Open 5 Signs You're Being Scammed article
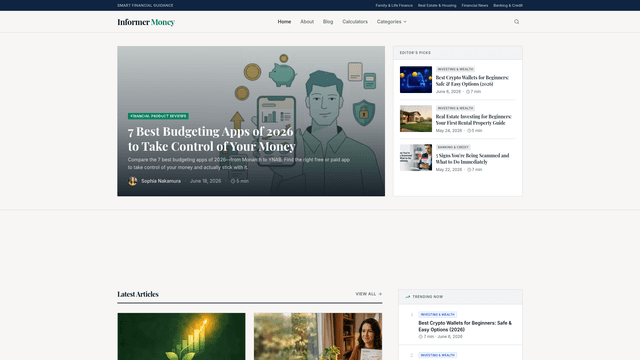The image size is (640, 360). [x=472, y=158]
